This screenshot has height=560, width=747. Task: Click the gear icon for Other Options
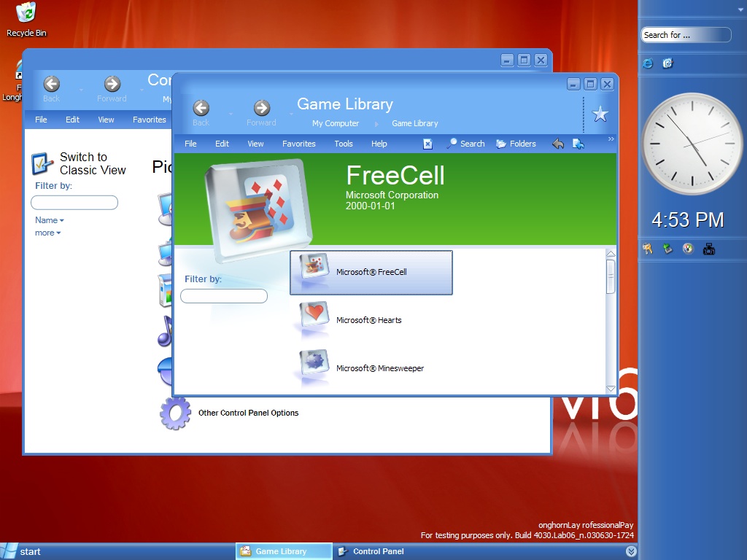pyautogui.click(x=175, y=413)
